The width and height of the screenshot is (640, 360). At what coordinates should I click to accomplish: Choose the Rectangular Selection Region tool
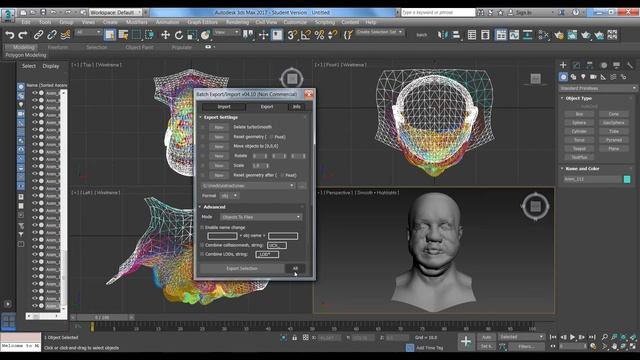(x=136, y=35)
